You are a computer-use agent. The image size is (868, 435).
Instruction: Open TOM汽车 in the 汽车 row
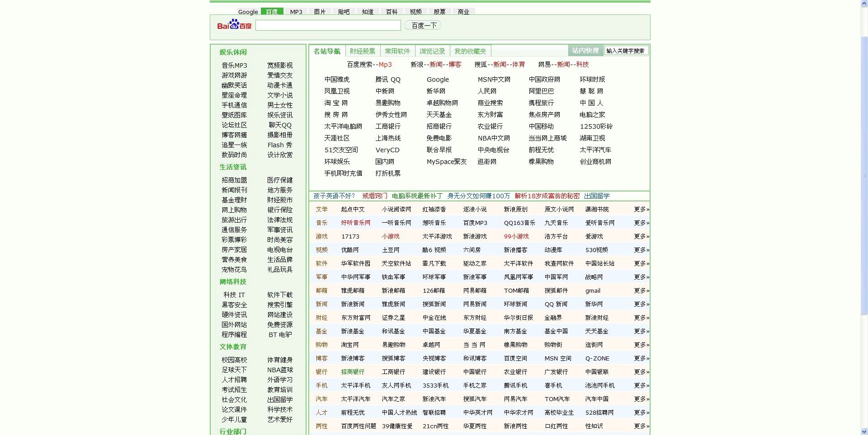pyautogui.click(x=557, y=399)
